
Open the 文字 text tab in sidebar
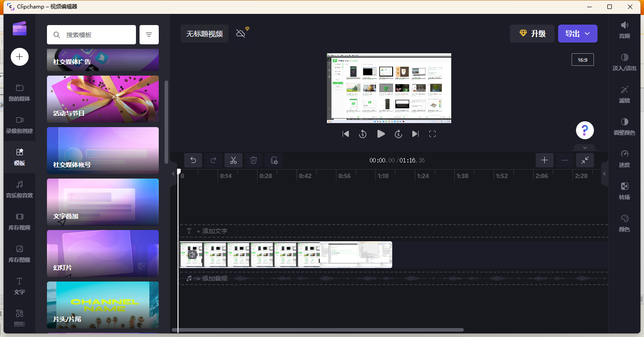click(x=19, y=286)
